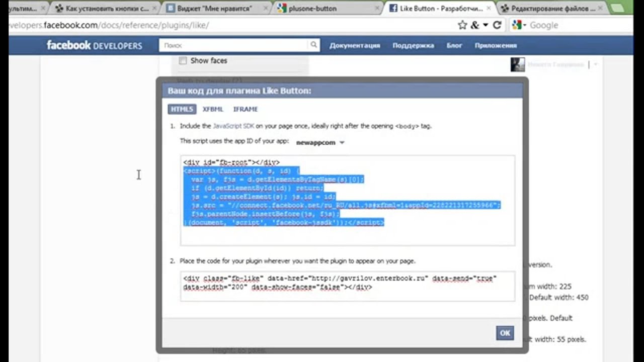
Task: Follow the JavaScript SDK link
Action: pos(233,126)
